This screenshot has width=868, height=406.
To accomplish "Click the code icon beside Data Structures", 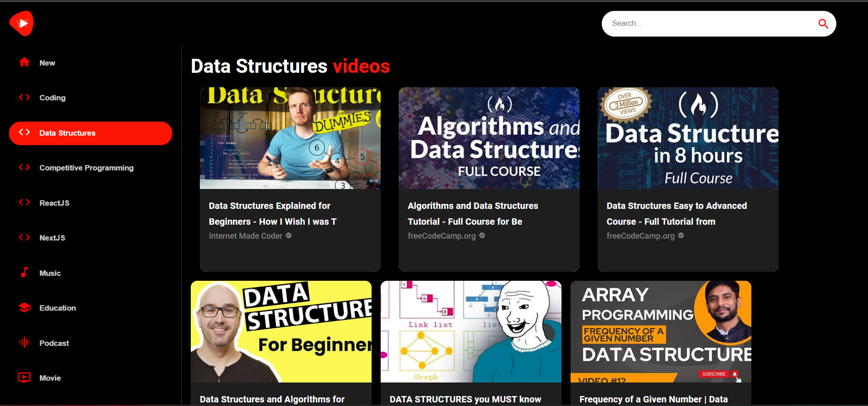I will point(24,132).
